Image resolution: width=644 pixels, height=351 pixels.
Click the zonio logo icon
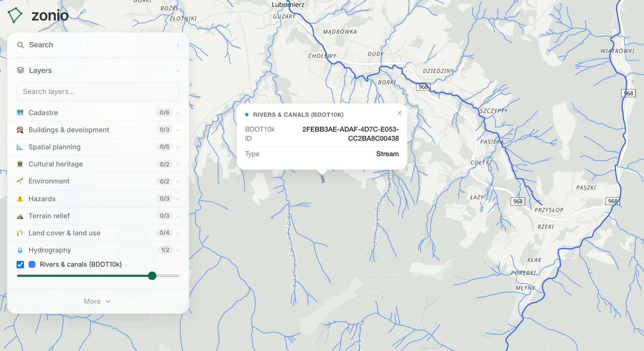15,15
